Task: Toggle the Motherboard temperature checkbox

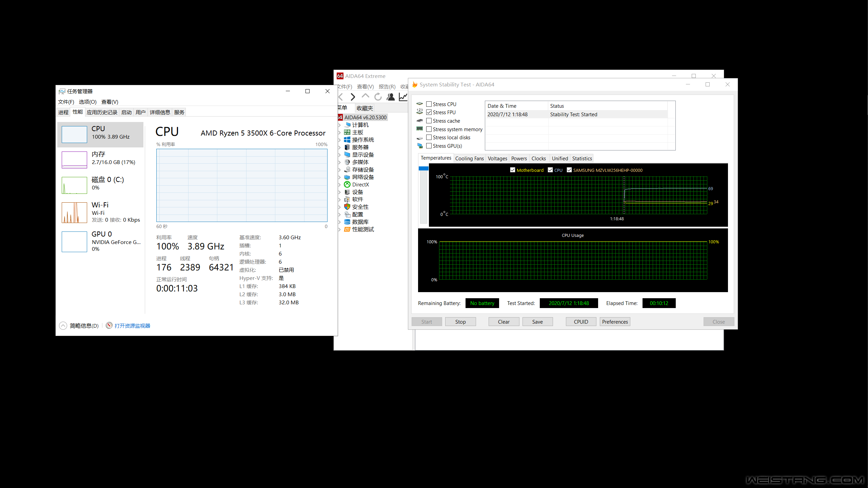Action: pos(513,170)
